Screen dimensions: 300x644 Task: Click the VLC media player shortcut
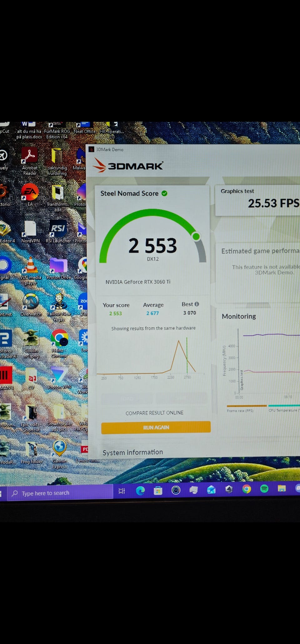[x=31, y=271]
